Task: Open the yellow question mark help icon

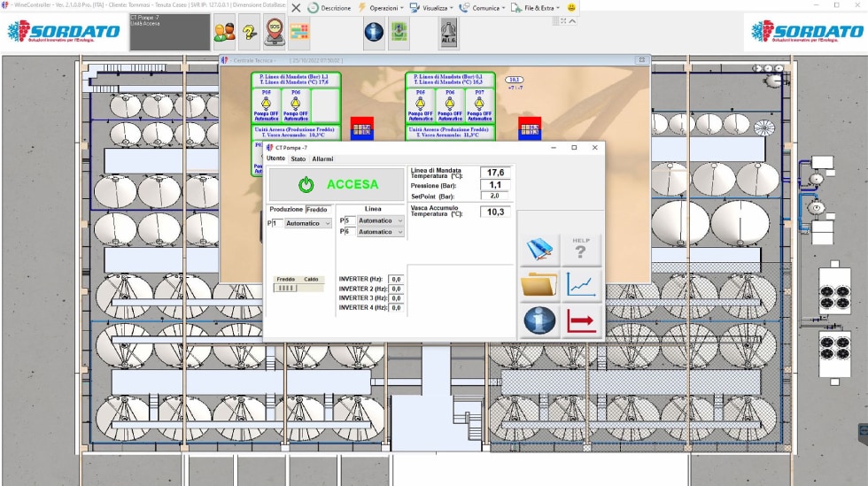Action: [250, 31]
